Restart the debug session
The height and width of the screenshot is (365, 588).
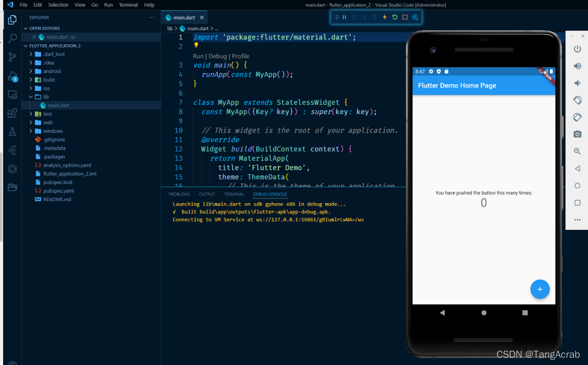pyautogui.click(x=395, y=17)
